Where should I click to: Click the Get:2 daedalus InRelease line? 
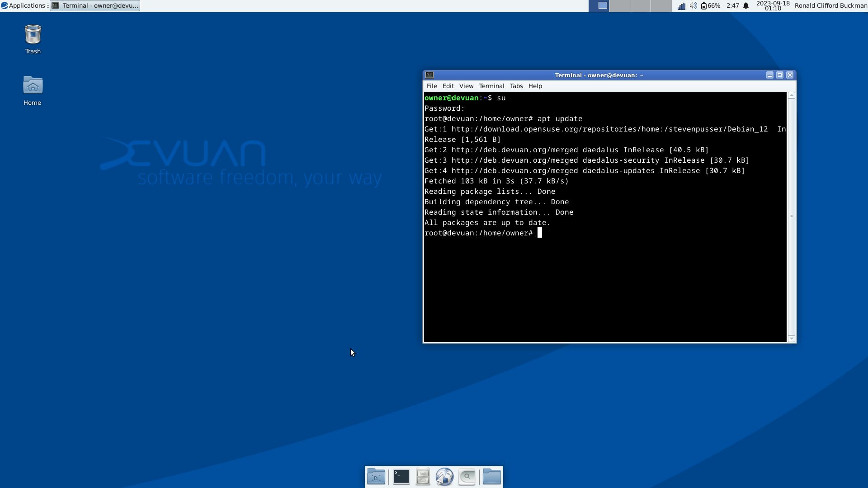click(566, 150)
